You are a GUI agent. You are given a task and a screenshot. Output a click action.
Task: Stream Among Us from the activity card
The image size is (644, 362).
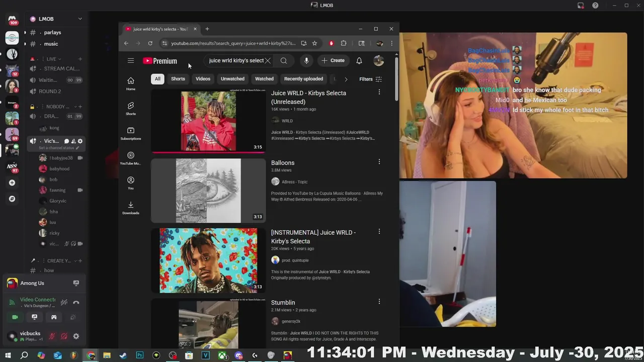coord(76,283)
